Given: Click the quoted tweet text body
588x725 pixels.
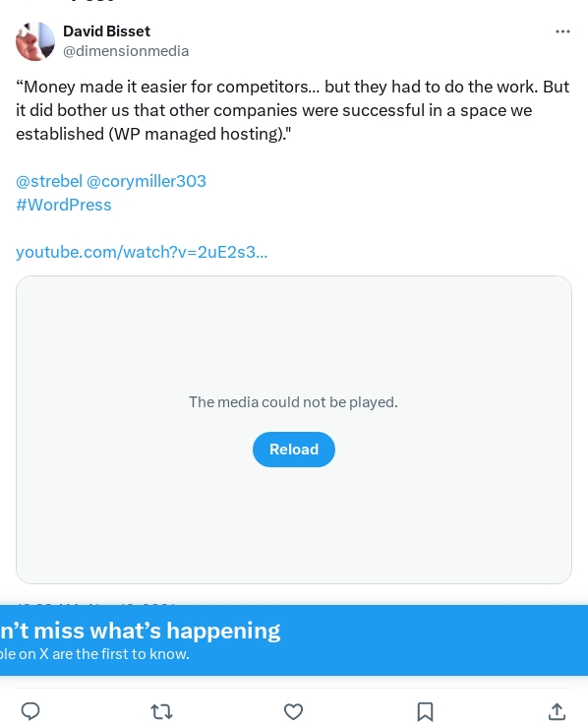Looking at the screenshot, I should (293, 110).
